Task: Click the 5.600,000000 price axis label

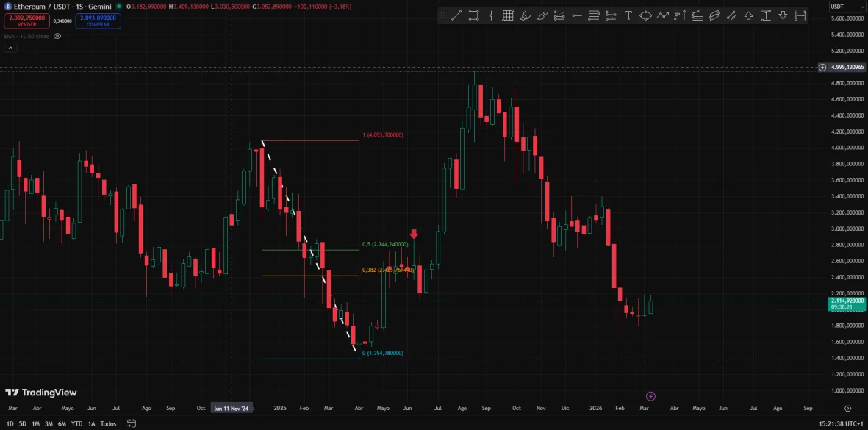Action: click(x=847, y=18)
